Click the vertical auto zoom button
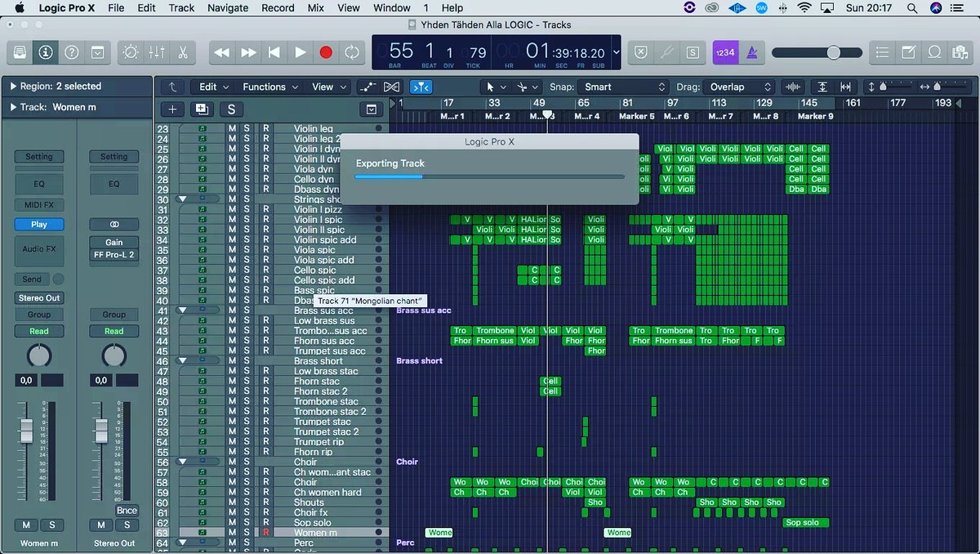 [x=822, y=87]
